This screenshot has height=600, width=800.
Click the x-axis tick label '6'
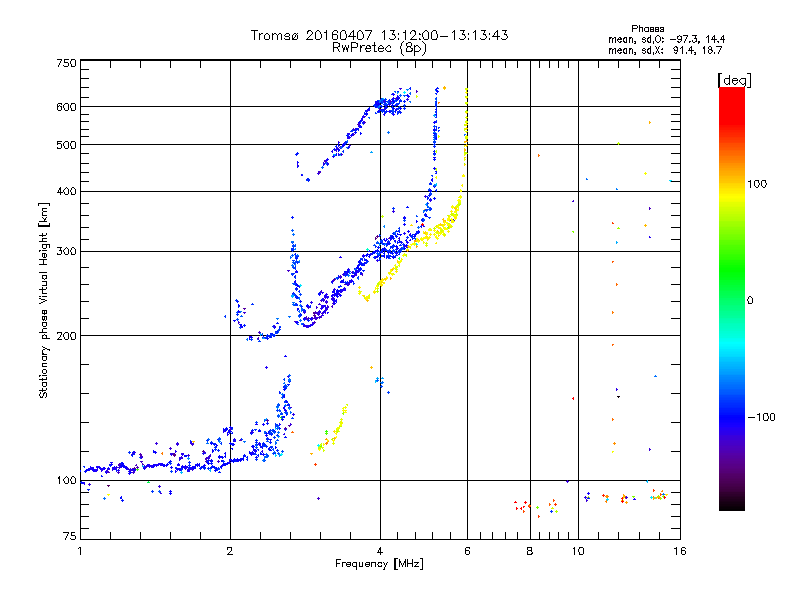467,551
